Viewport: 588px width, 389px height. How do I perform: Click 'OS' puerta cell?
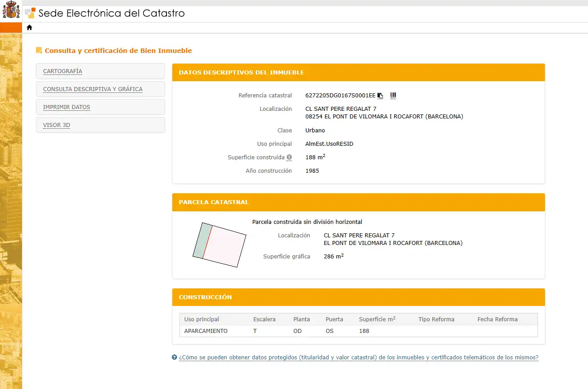click(x=329, y=331)
